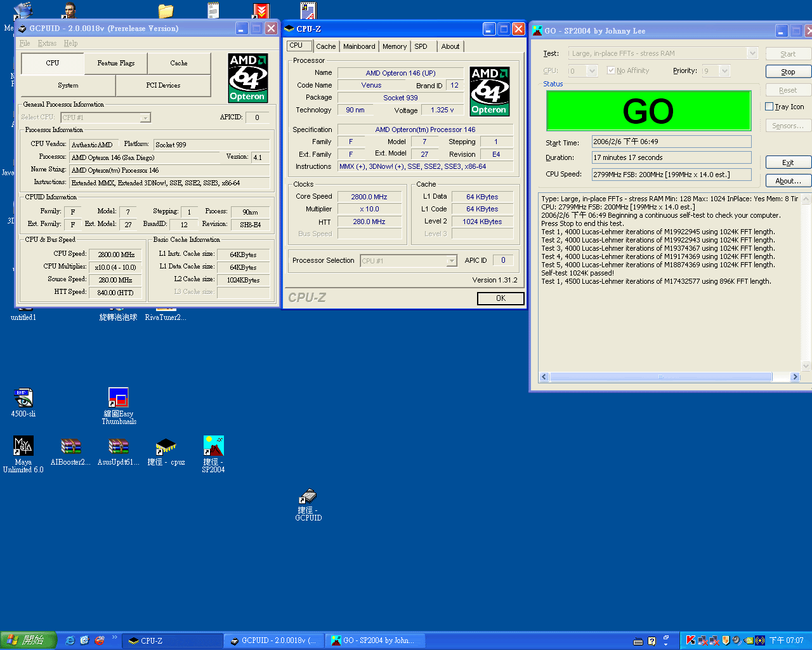Click OK in the CPU-Z window
Viewport: 812px width, 650px height.
coord(501,298)
